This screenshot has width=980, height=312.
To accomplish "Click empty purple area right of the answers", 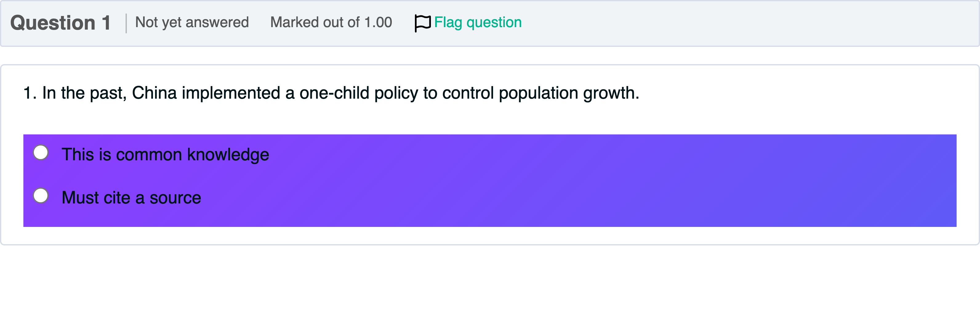I will [609, 179].
